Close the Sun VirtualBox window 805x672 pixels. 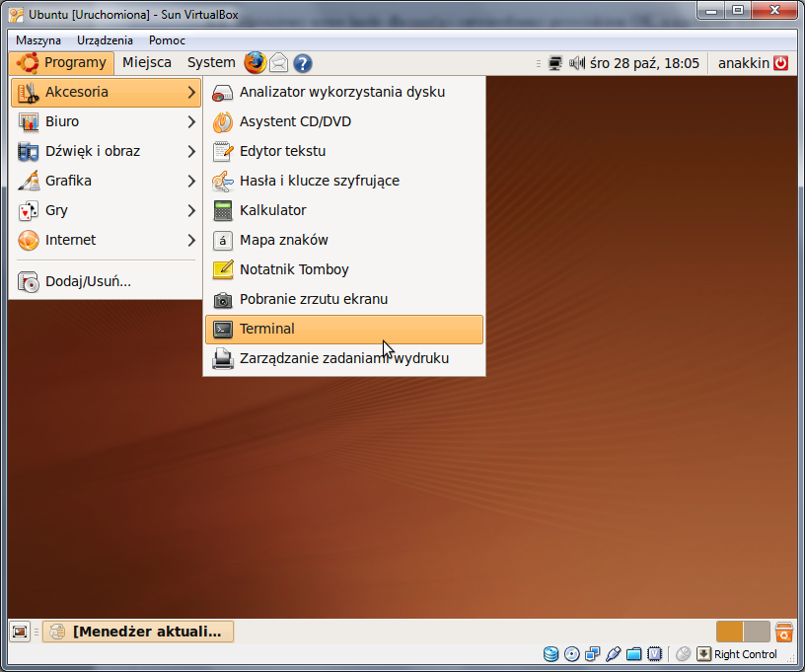point(774,10)
